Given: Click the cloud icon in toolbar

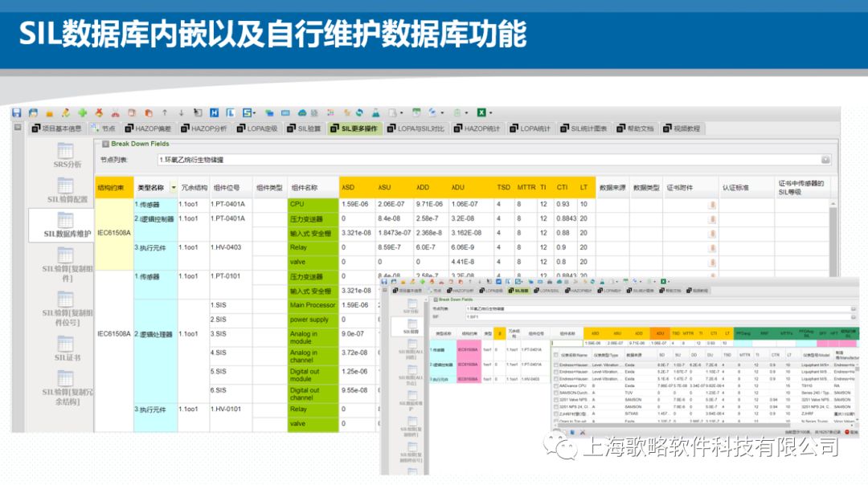Looking at the screenshot, I should pyautogui.click(x=302, y=112).
